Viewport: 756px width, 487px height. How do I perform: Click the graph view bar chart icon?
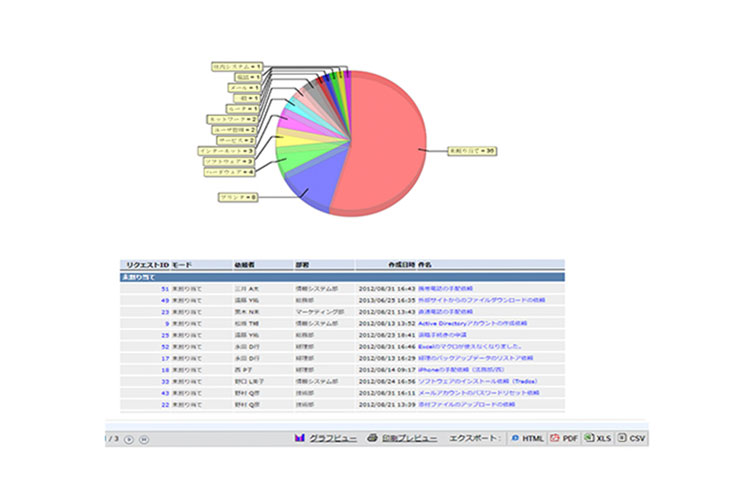tap(299, 438)
